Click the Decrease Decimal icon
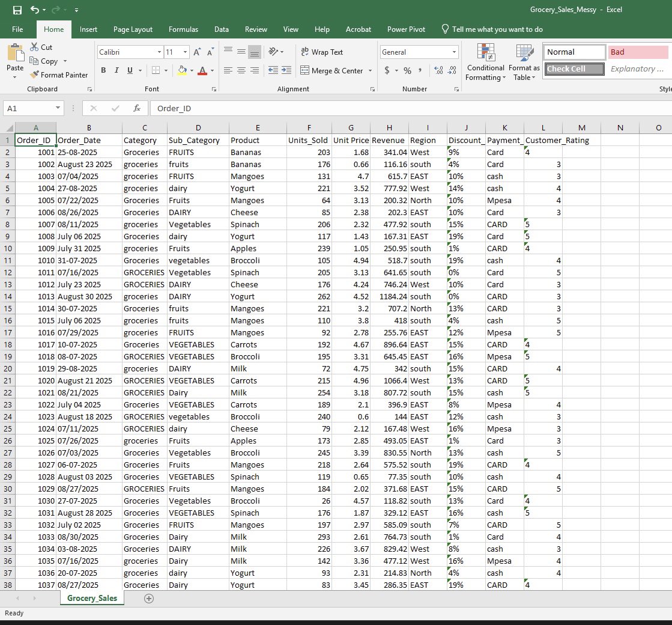Image resolution: width=672 pixels, height=625 pixels. click(x=452, y=70)
